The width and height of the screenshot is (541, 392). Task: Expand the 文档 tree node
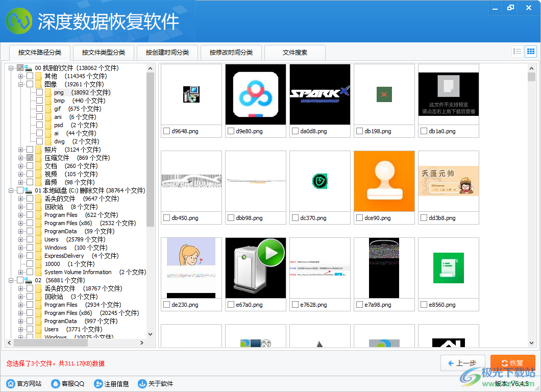[21, 166]
